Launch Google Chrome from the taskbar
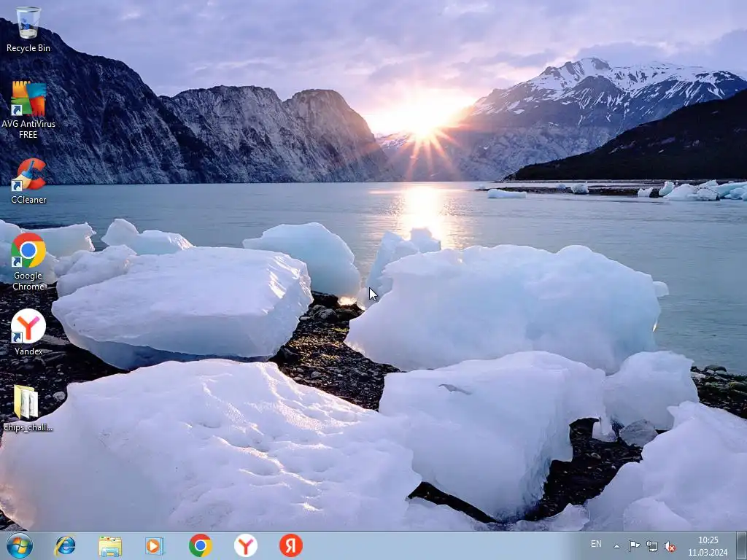Screen dimensions: 747x560 pyautogui.click(x=201, y=545)
